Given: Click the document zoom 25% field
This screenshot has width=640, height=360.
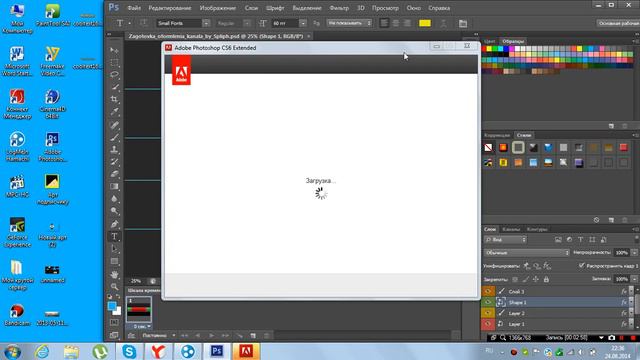Looking at the screenshot, I should coord(136,281).
